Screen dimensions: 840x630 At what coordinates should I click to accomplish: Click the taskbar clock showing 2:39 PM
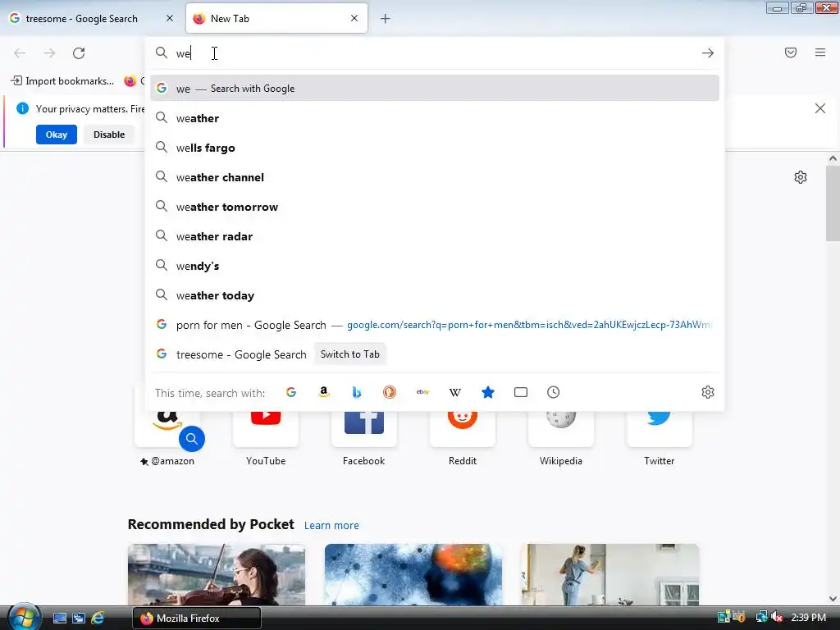(x=808, y=618)
